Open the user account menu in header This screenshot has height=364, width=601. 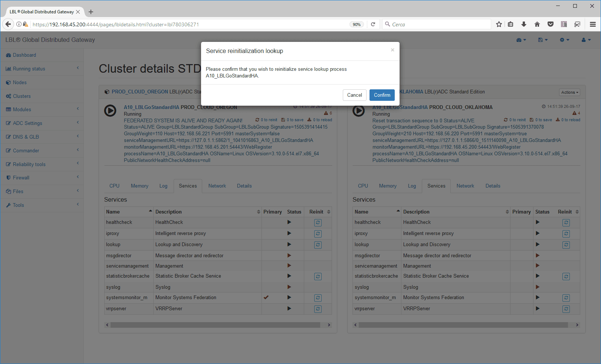pos(586,40)
